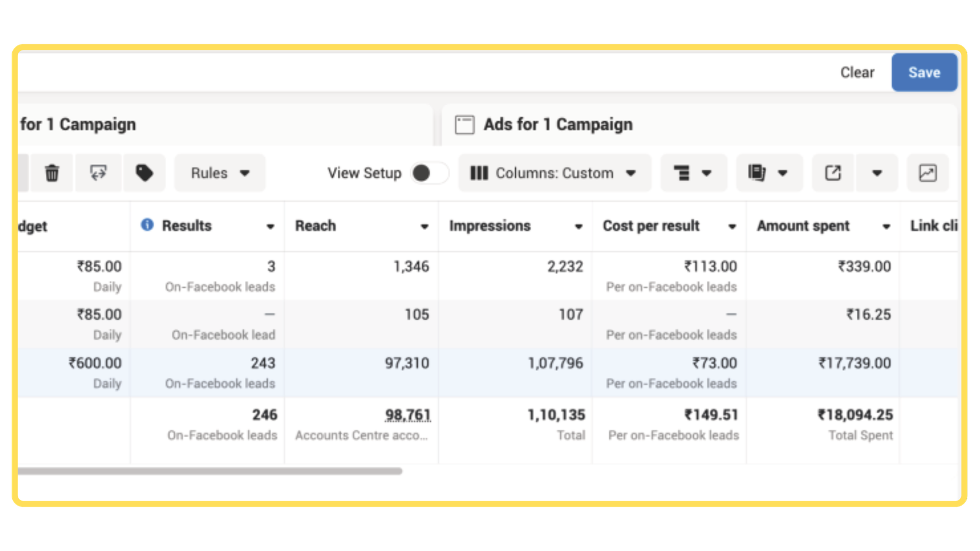Open the reports icon menu
This screenshot has height=551, width=980.
click(768, 173)
